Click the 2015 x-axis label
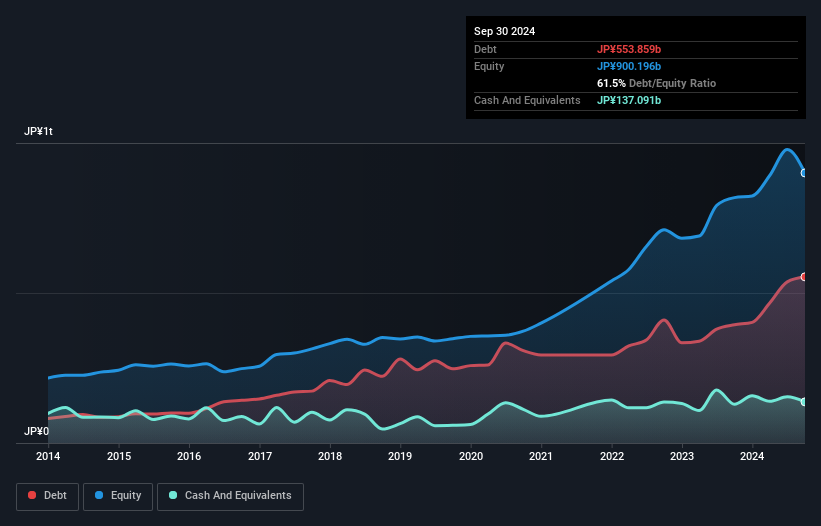The height and width of the screenshot is (526, 821). pyautogui.click(x=119, y=456)
